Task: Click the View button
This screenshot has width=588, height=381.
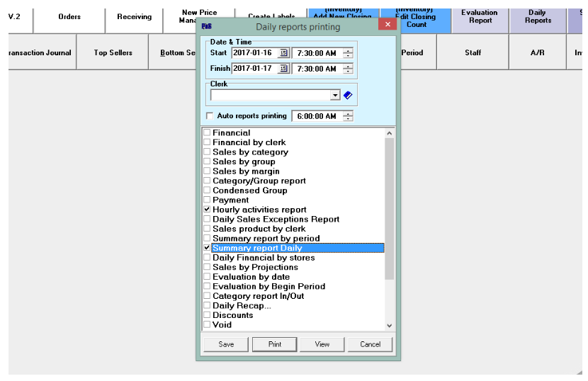Action: [322, 344]
